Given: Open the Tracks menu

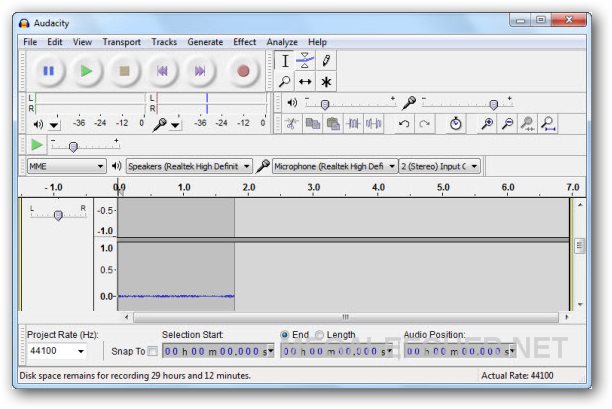Looking at the screenshot, I should pos(164,42).
